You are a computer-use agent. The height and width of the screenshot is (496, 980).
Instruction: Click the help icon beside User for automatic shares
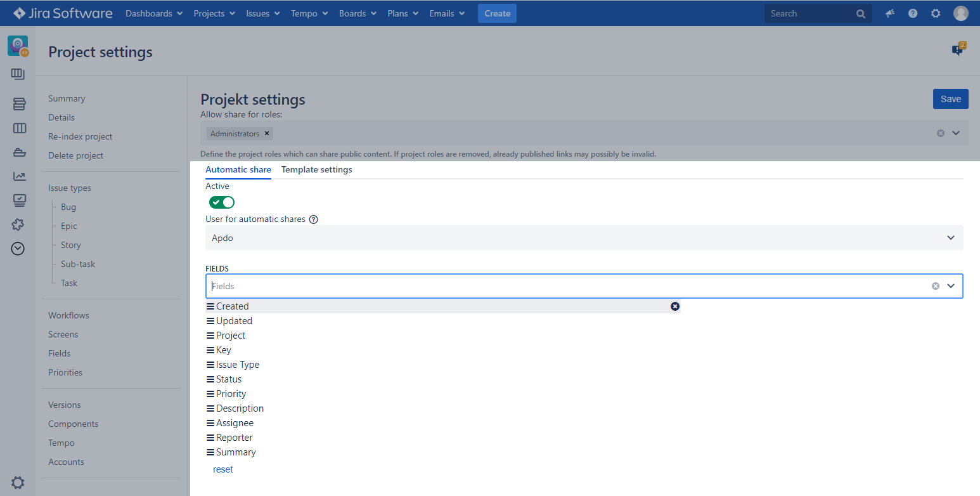(313, 219)
